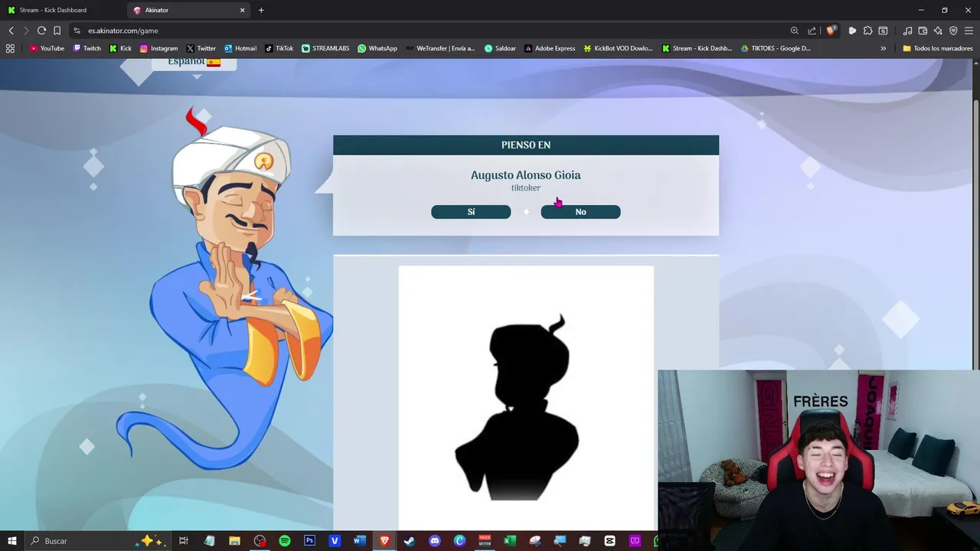Viewport: 980px width, 551px height.
Task: Open the Twitch bookmark
Action: coord(87,48)
